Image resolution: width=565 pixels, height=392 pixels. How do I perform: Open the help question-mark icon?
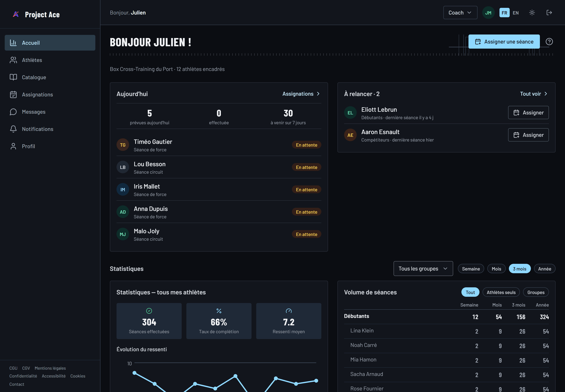[x=549, y=42]
